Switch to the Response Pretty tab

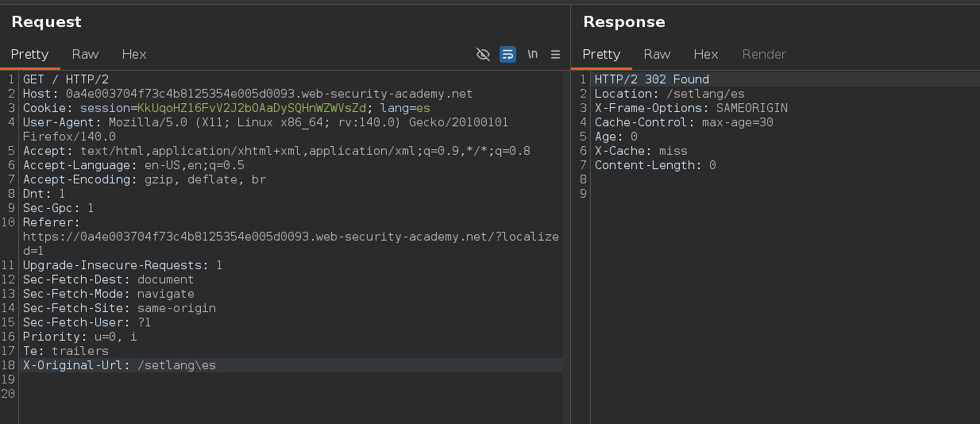pos(601,54)
